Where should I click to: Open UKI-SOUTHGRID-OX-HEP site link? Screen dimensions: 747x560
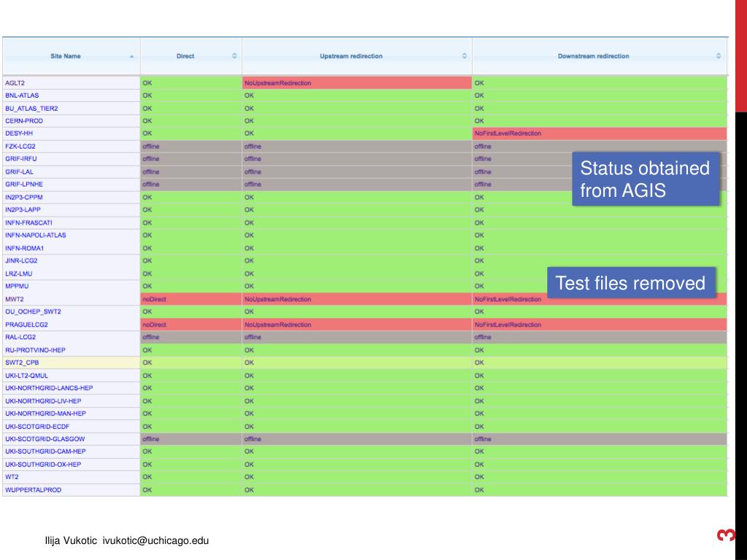(x=43, y=464)
